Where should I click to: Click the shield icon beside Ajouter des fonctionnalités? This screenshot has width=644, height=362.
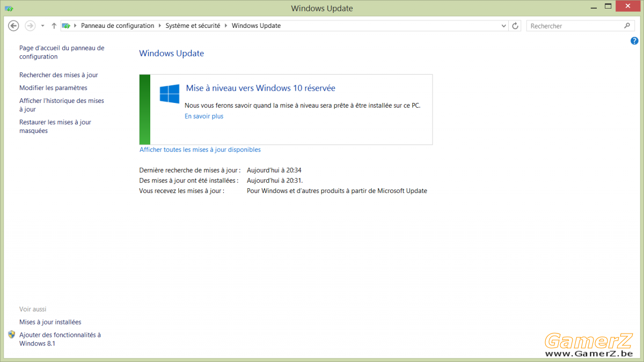12,335
